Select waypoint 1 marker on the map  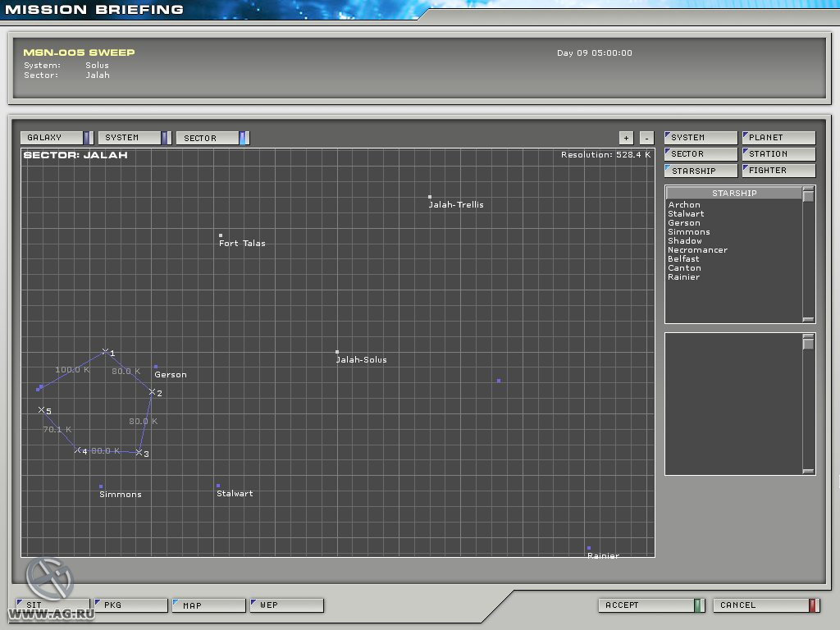coord(106,351)
